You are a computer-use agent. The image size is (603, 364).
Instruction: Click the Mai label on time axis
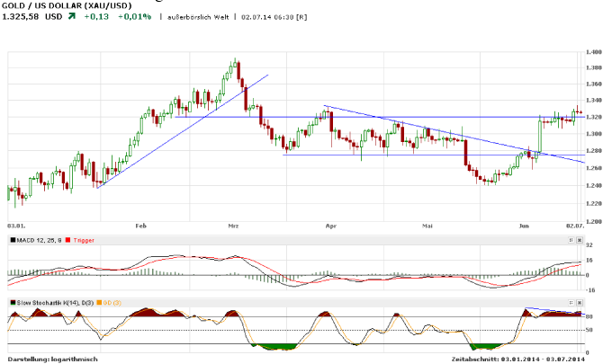(x=427, y=228)
